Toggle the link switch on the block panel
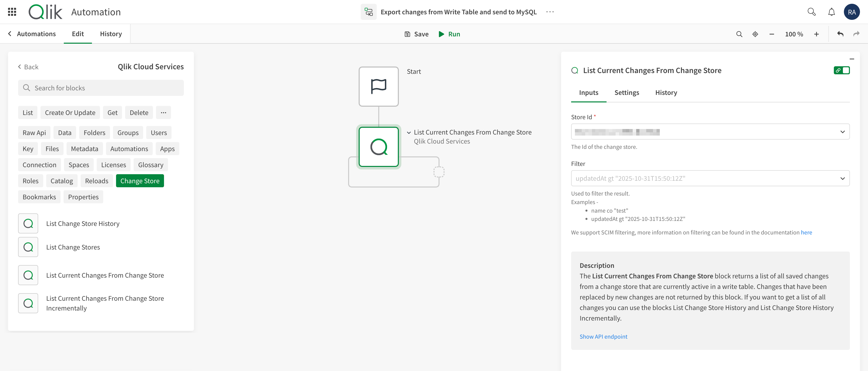The width and height of the screenshot is (868, 371). (842, 70)
